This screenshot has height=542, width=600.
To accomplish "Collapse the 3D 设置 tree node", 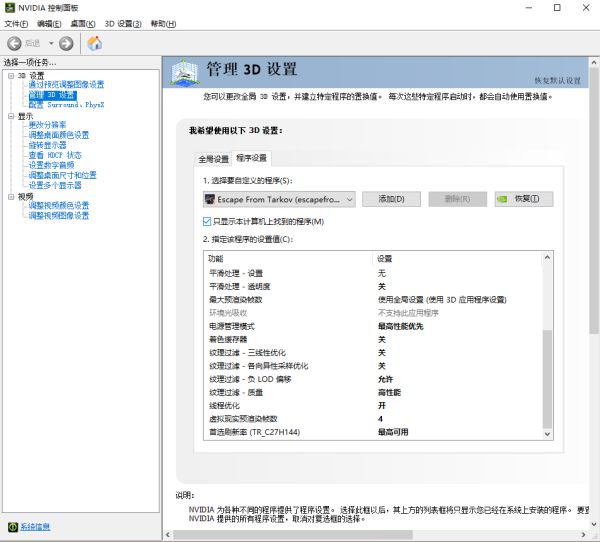I will pyautogui.click(x=11, y=76).
